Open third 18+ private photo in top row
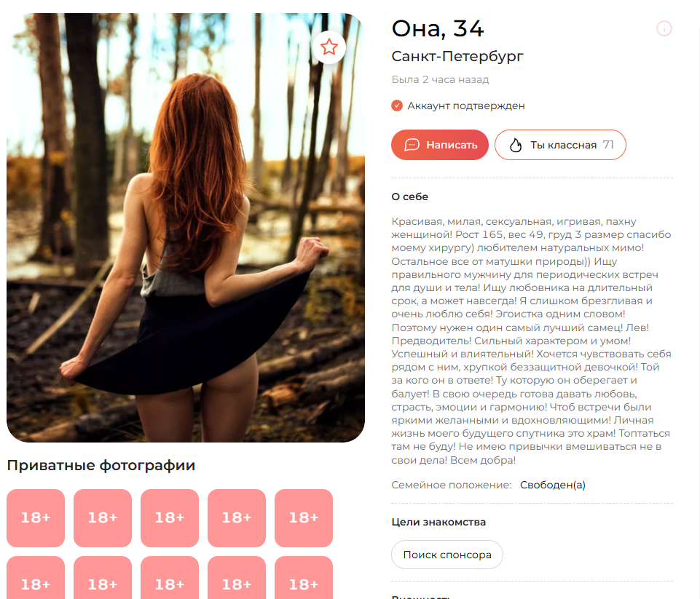The height and width of the screenshot is (599, 700). pos(170,517)
